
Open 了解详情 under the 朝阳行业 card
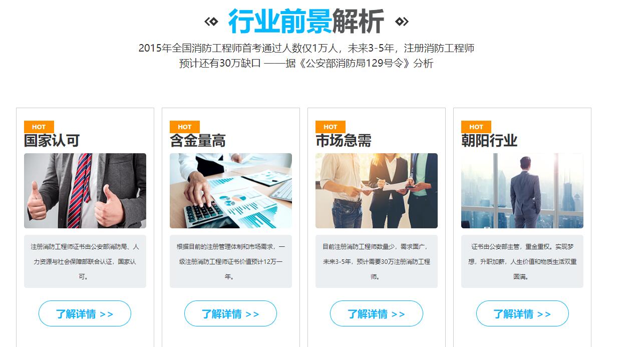tap(522, 313)
